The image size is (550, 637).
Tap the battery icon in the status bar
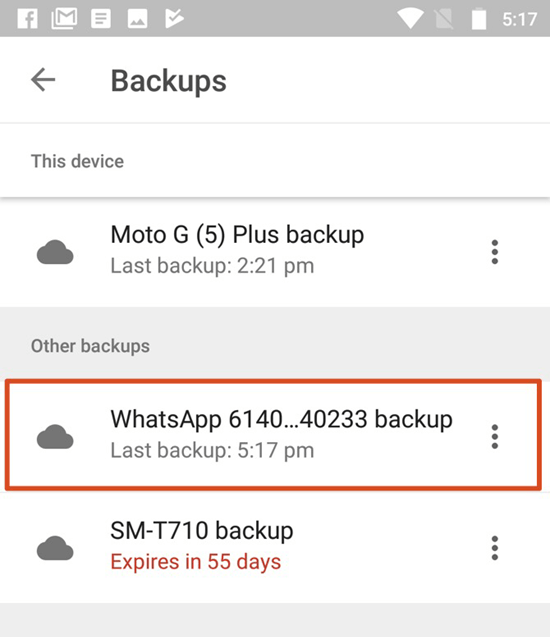[479, 19]
